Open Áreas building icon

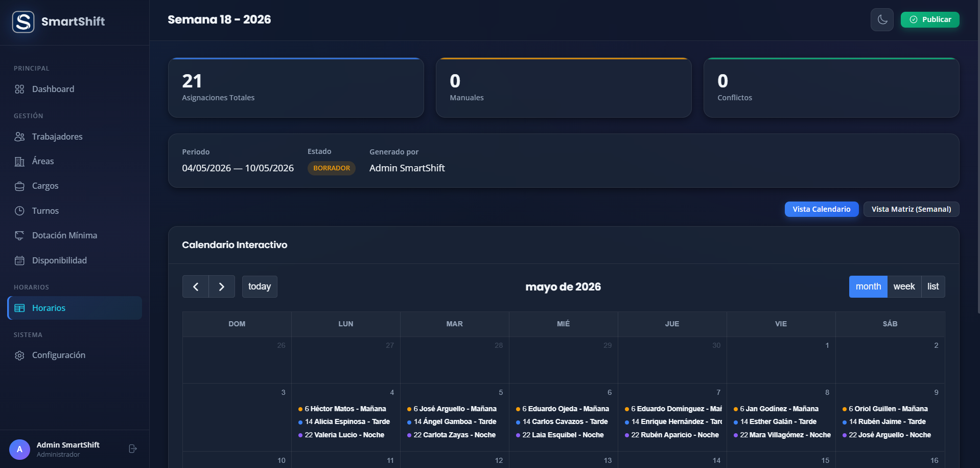pyautogui.click(x=19, y=162)
